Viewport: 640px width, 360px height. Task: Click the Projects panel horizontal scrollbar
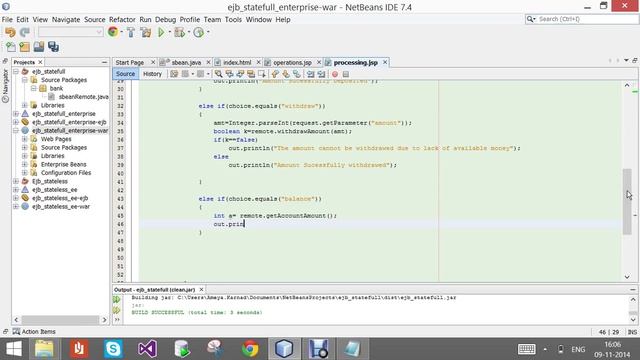(60, 320)
